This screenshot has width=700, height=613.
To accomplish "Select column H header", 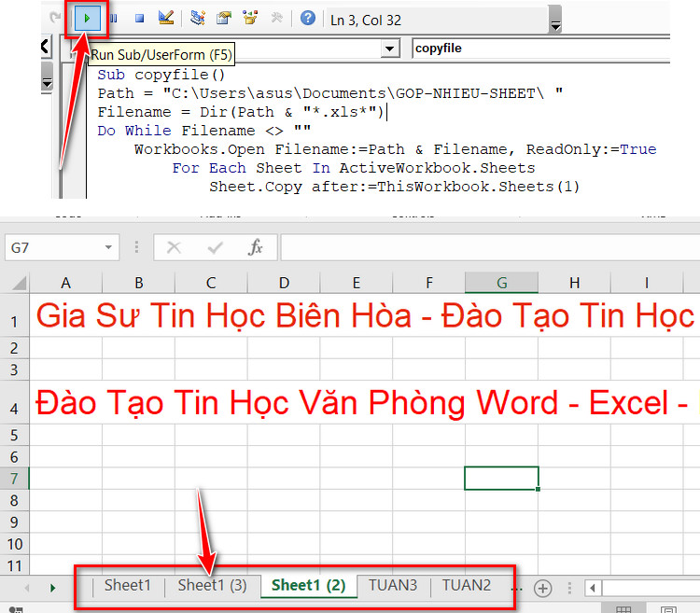I will [575, 283].
